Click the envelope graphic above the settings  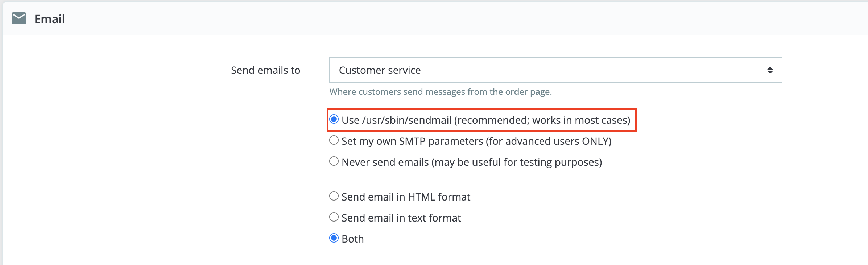point(19,18)
